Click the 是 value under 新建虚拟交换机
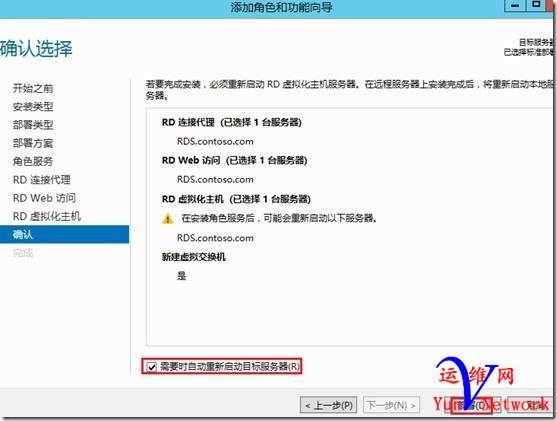This screenshot has width=557, height=421. click(x=182, y=276)
